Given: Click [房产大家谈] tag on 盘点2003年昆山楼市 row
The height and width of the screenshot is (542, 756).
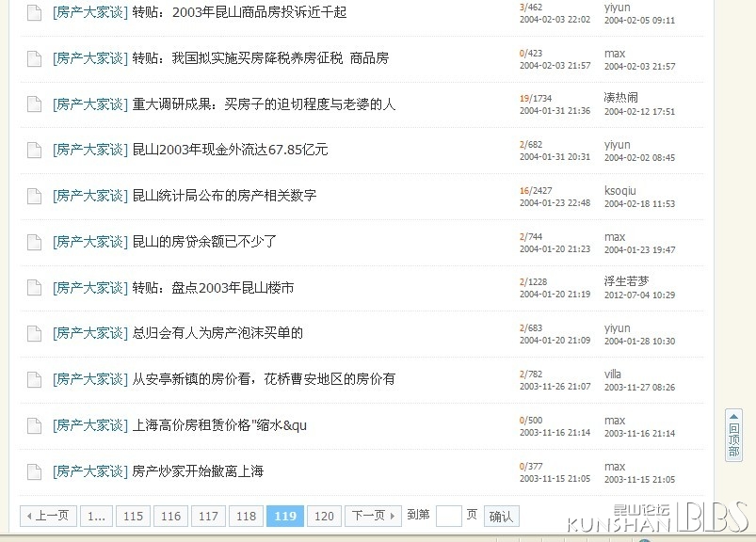Looking at the screenshot, I should (90, 288).
